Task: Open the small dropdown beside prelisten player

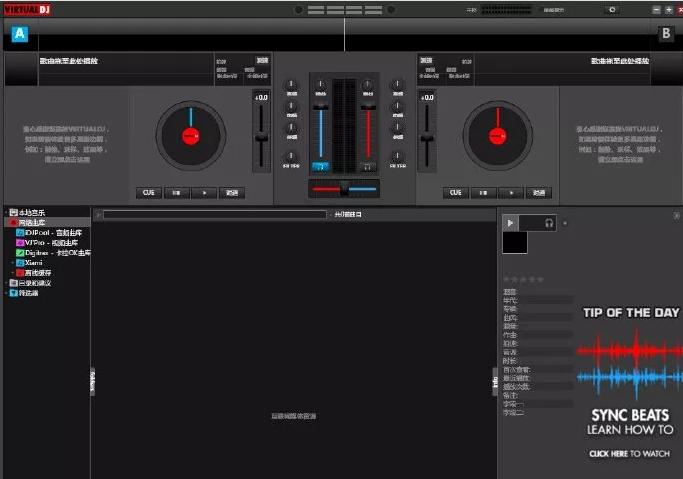Action: [565, 223]
